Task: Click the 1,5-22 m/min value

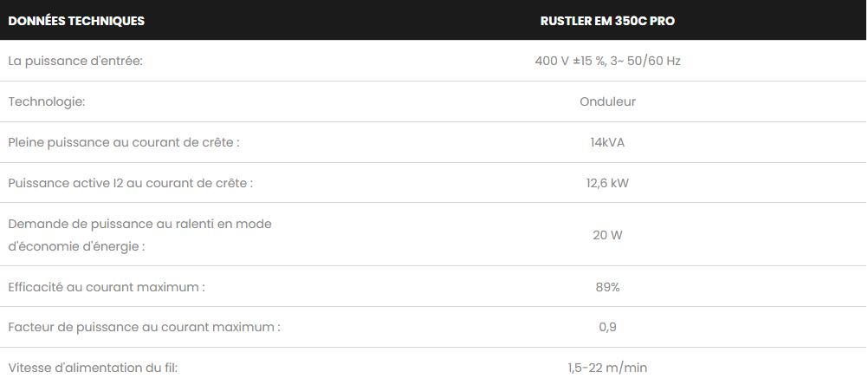Action: (x=607, y=368)
